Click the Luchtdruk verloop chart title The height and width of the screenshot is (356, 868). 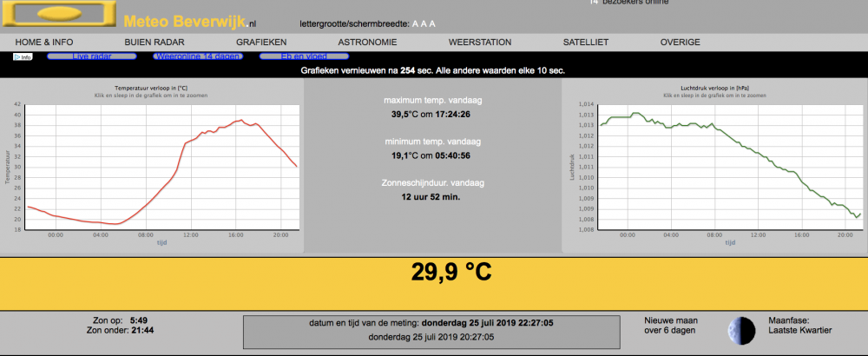pyautogui.click(x=715, y=88)
